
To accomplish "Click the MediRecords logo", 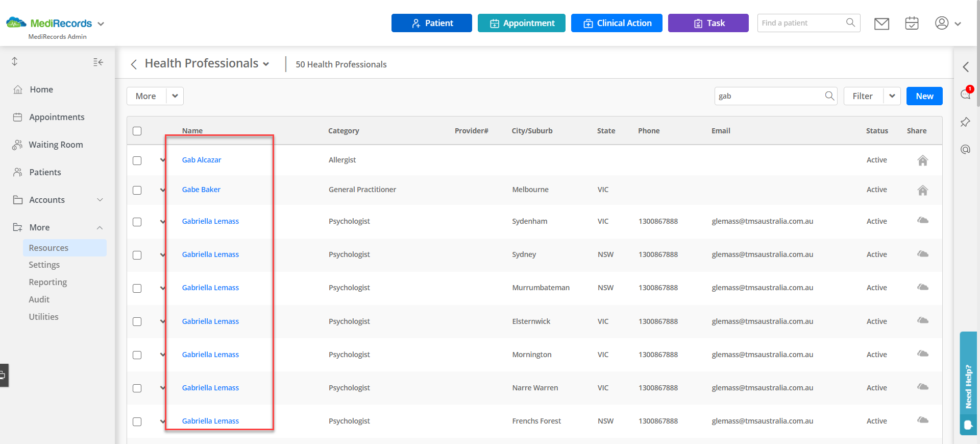I will (49, 23).
